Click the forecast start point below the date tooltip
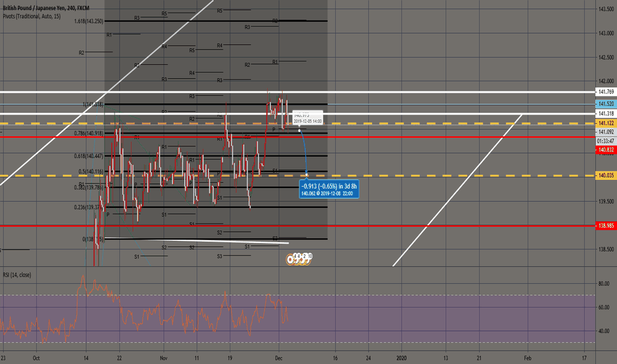The height and width of the screenshot is (364, 617). coord(299,130)
